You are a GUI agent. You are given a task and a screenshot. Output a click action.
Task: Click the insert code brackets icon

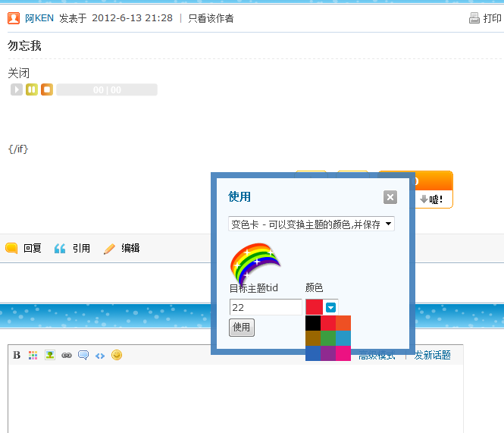pos(100,355)
